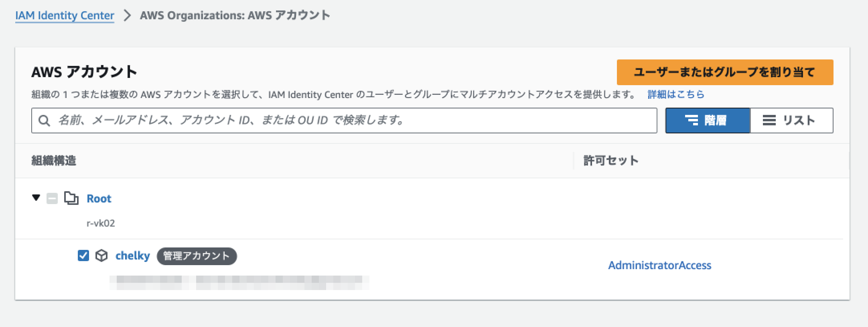Open the Root organizational unit link
This screenshot has height=327, width=868.
tap(99, 198)
